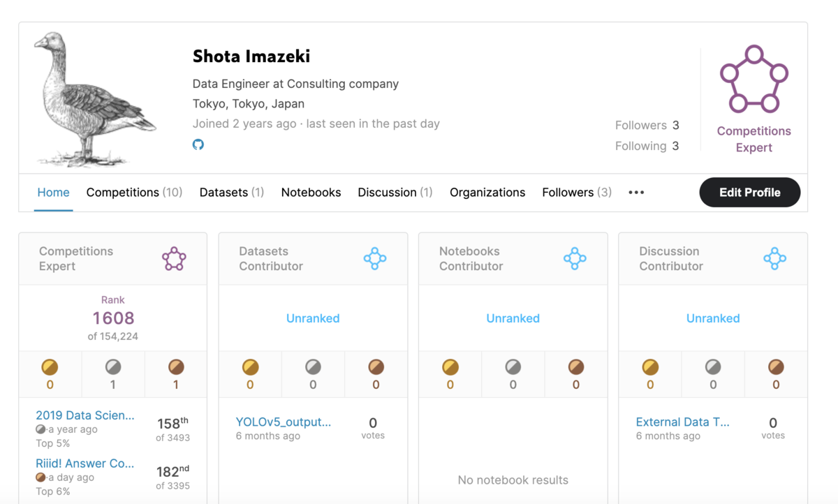Open the Riiid! Answer competition link
This screenshot has width=838, height=504.
click(85, 464)
